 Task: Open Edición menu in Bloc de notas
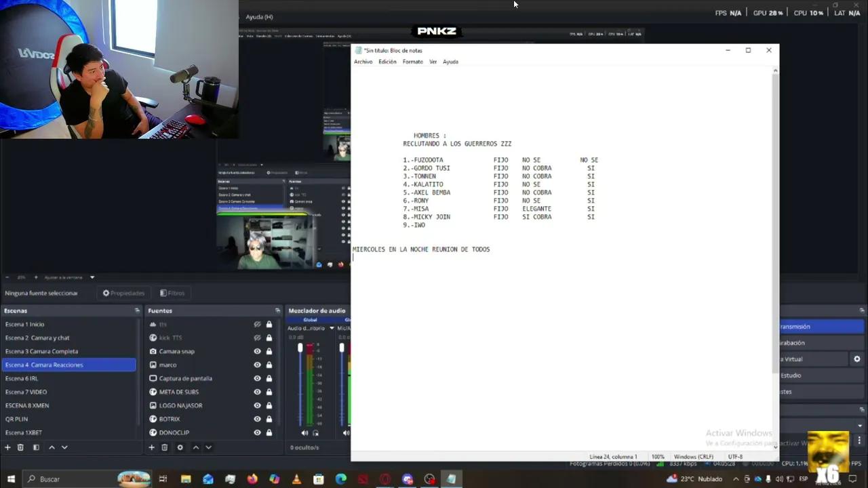(x=387, y=62)
